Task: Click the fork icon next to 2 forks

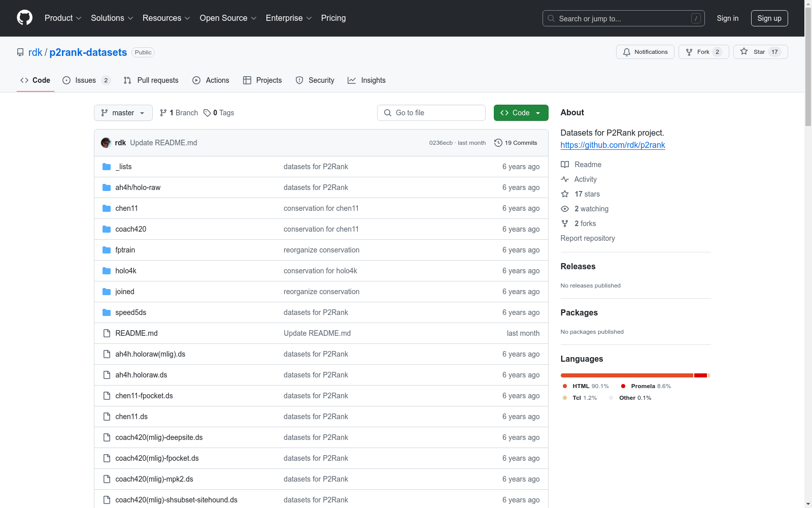Action: (565, 224)
